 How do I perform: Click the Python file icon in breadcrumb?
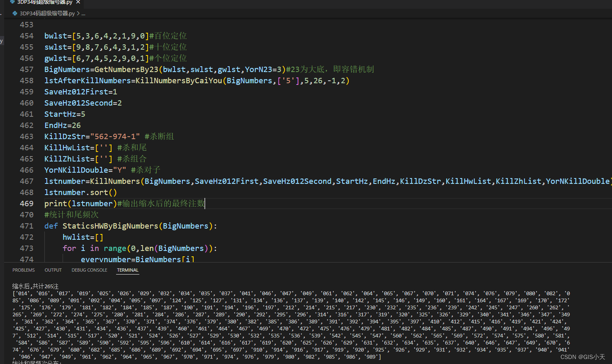15,13
